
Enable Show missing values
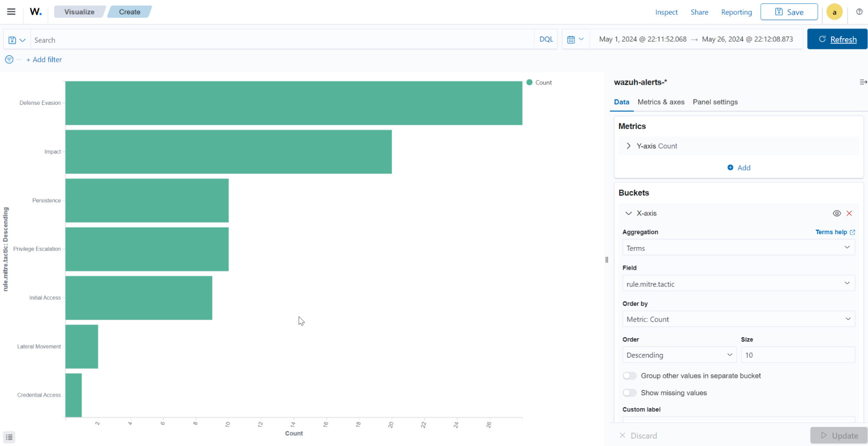tap(629, 393)
